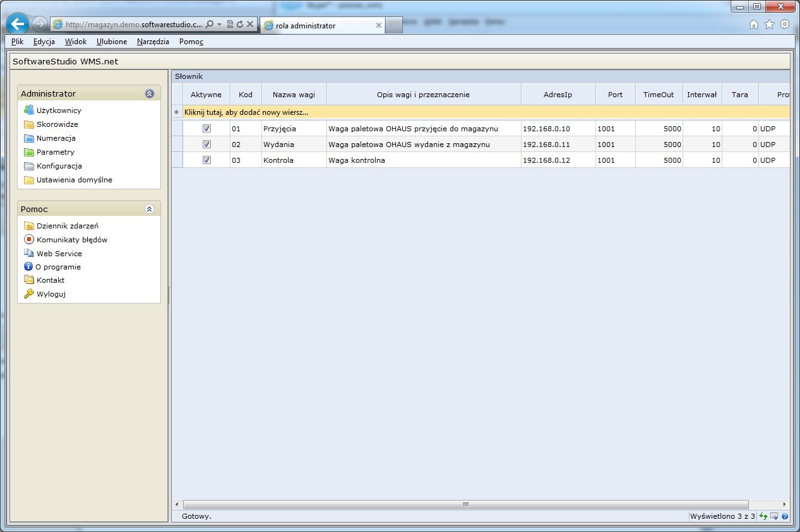Uncheck Aktywne for Wydania row
The image size is (800, 532).
[206, 144]
